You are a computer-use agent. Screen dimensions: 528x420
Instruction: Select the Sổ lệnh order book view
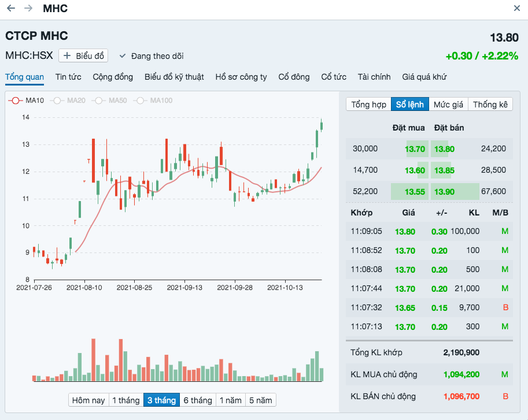tap(410, 104)
